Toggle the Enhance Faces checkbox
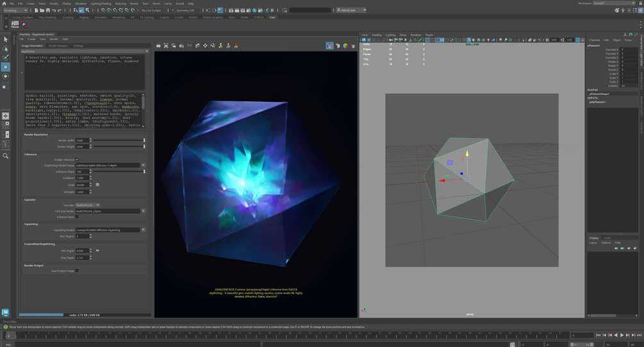The image size is (644, 347). point(77,217)
